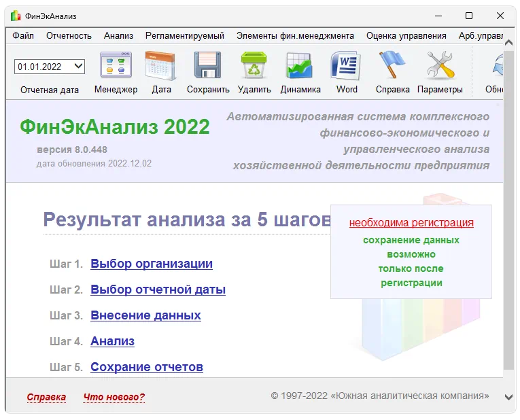Close the ФинЭкАнализ window
This screenshot has width=520, height=420.
click(500, 16)
